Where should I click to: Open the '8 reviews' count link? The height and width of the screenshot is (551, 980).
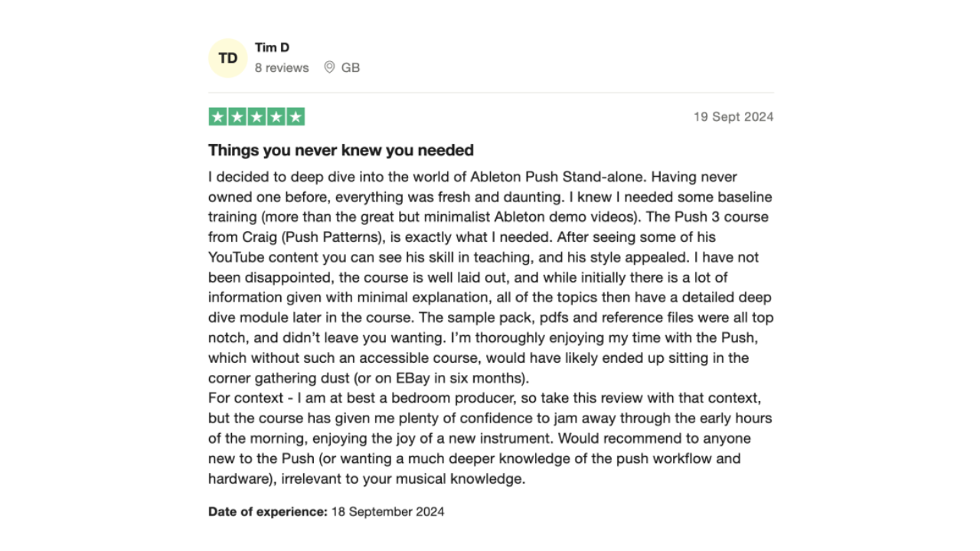[x=282, y=67]
